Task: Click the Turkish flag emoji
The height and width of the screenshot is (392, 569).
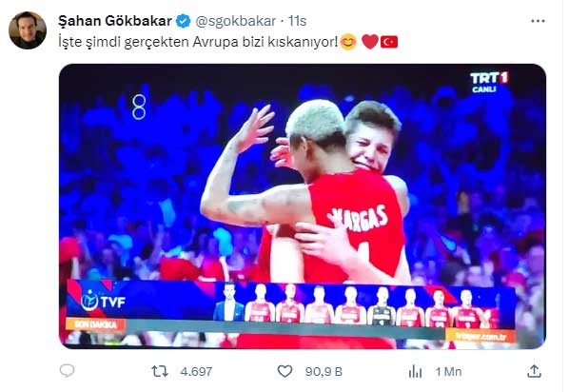Action: (x=389, y=42)
